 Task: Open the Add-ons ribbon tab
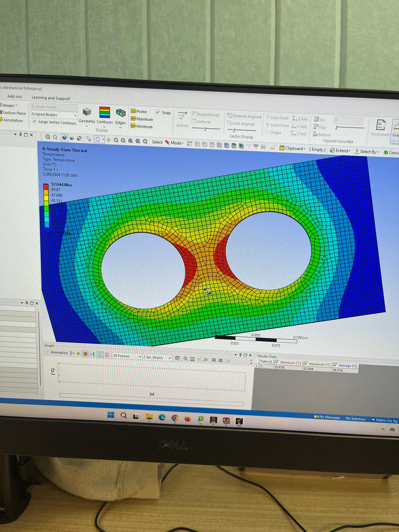(x=15, y=96)
